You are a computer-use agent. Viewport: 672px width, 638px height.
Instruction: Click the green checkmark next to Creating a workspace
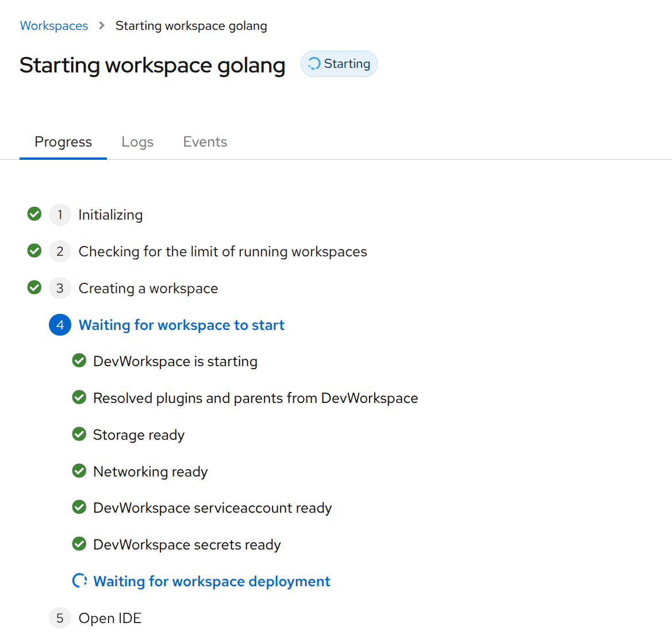[x=34, y=287]
